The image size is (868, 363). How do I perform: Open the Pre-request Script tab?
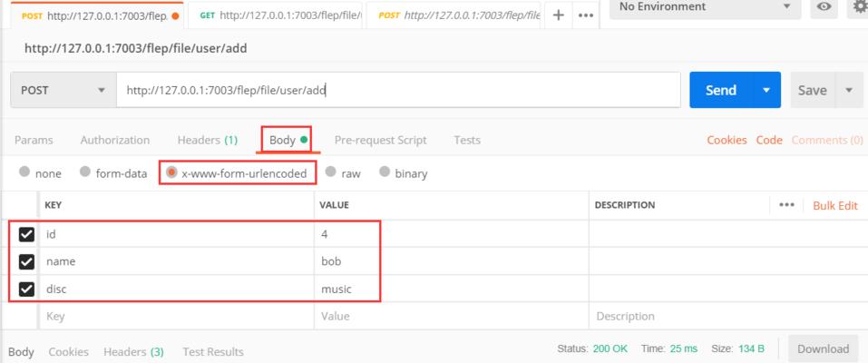coord(380,141)
